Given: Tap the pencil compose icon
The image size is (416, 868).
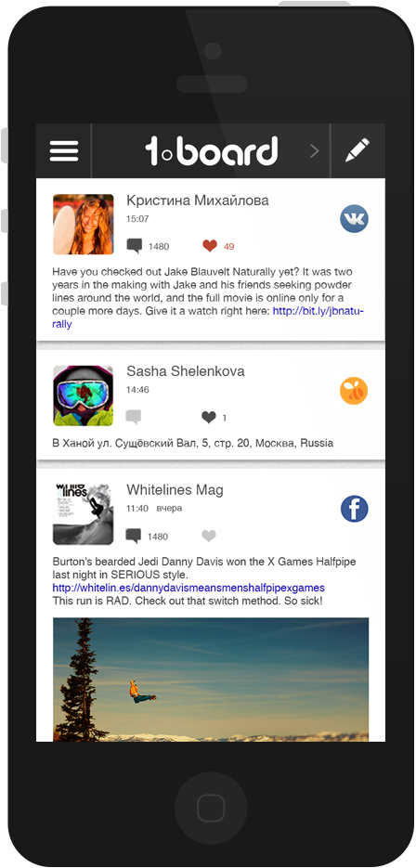Looking at the screenshot, I should (x=357, y=150).
